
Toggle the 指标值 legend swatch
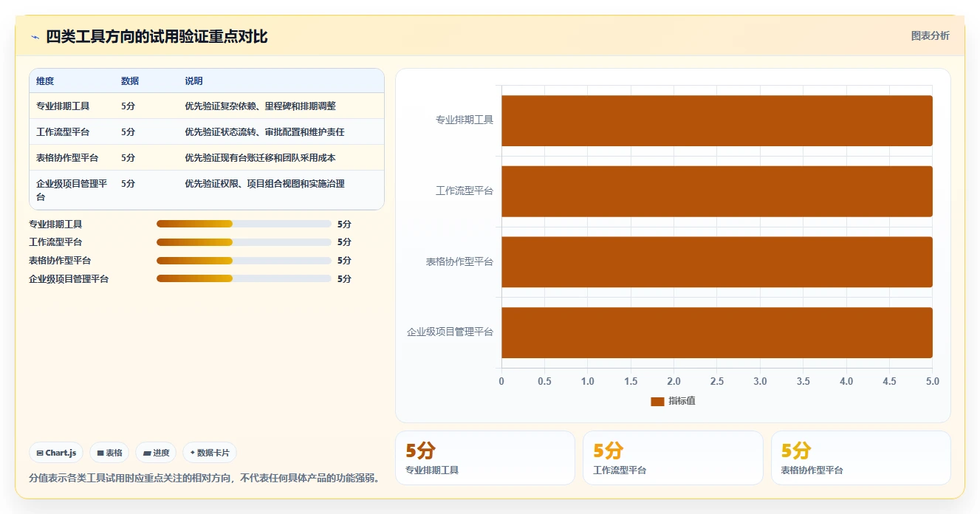click(657, 401)
